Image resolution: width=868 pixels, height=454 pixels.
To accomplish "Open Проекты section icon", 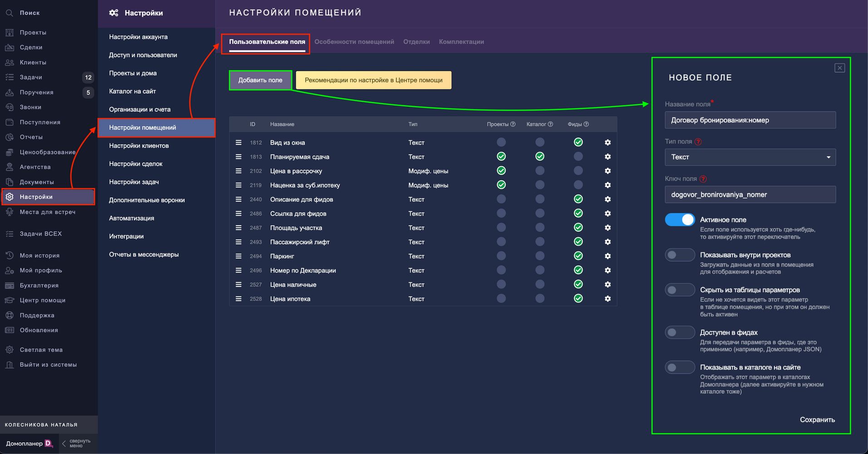I will [9, 33].
